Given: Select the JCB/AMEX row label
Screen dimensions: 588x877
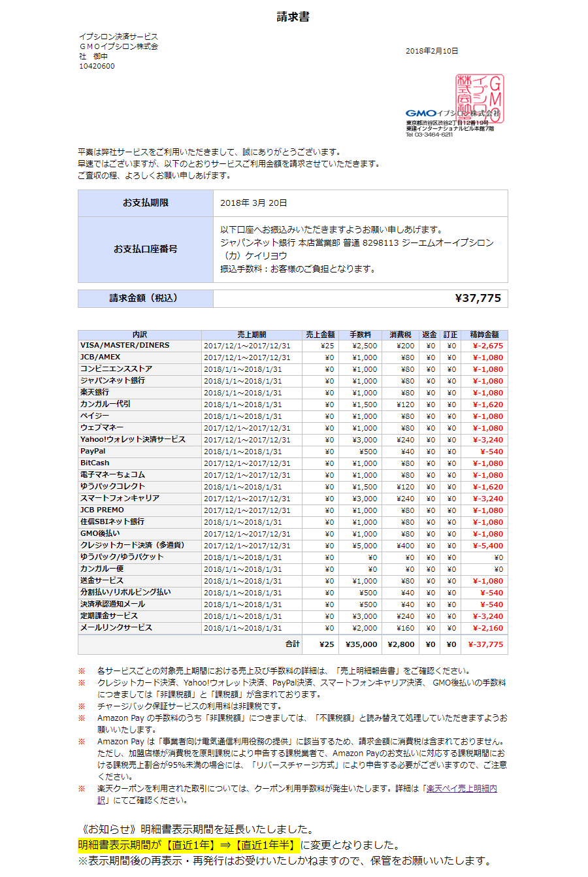Looking at the screenshot, I should (x=101, y=357).
